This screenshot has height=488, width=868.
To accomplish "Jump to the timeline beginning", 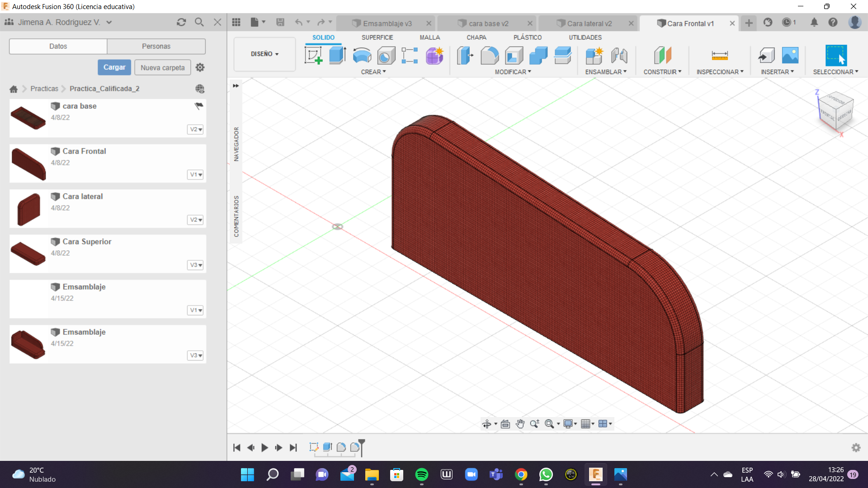I will click(236, 448).
